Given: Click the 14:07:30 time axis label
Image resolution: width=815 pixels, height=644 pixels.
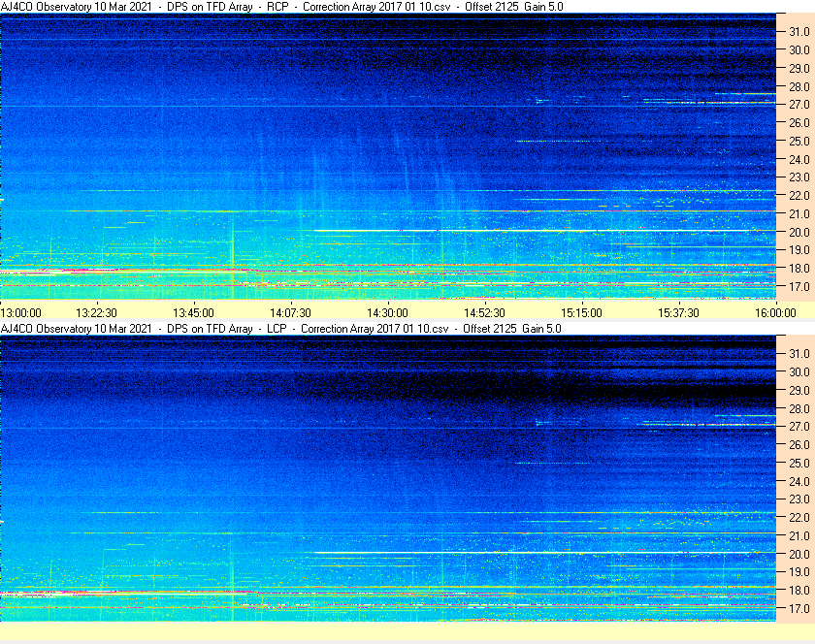Looking at the screenshot, I should (290, 313).
